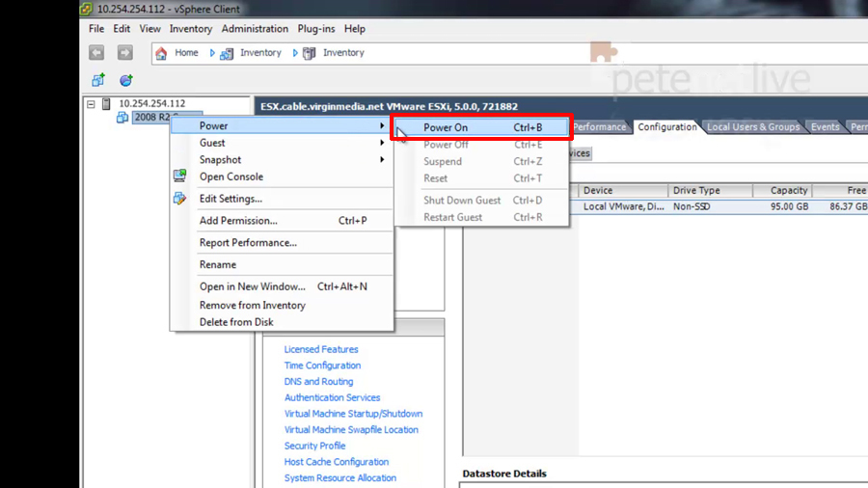The height and width of the screenshot is (488, 868).
Task: Open the Host Cache Configuration link
Action: [336, 461]
